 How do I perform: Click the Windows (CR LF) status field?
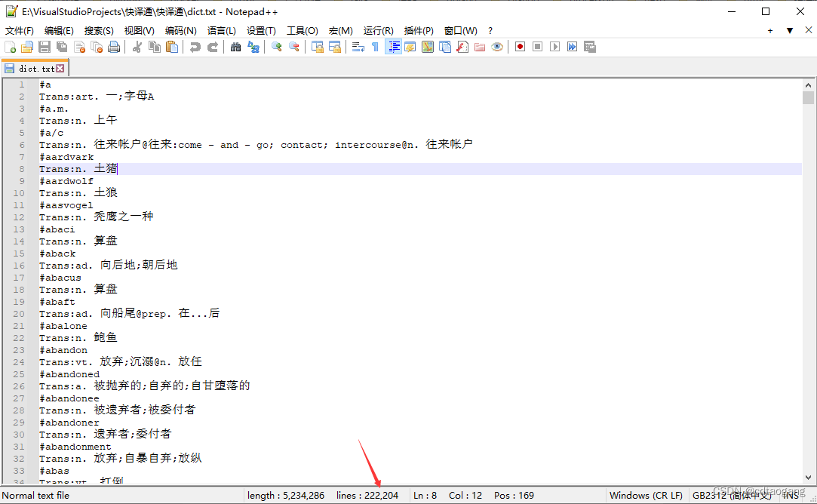646,496
